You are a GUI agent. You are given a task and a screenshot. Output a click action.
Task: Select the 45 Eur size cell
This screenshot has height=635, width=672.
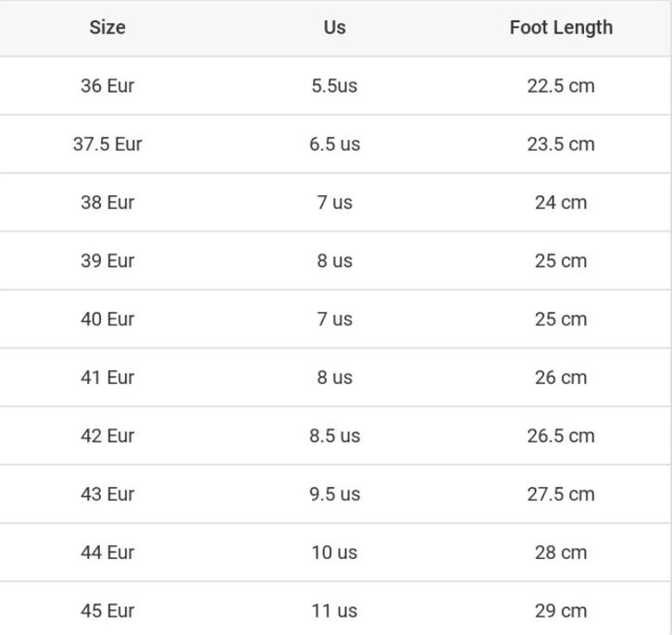coord(107,611)
